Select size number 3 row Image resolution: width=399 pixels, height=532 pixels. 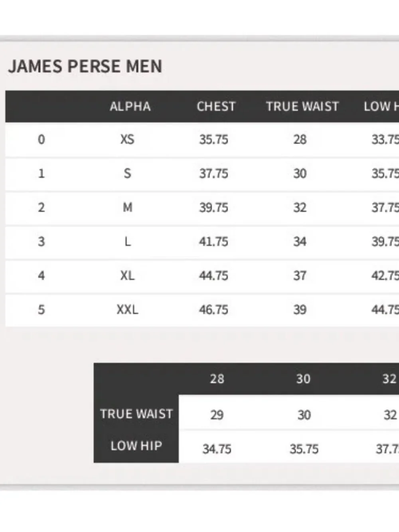[202, 242]
